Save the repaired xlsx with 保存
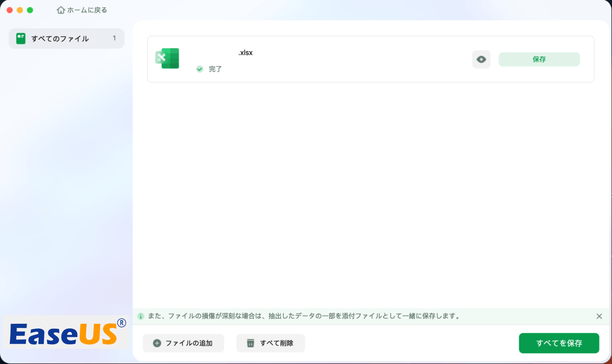Image resolution: width=612 pixels, height=364 pixels. tap(539, 59)
